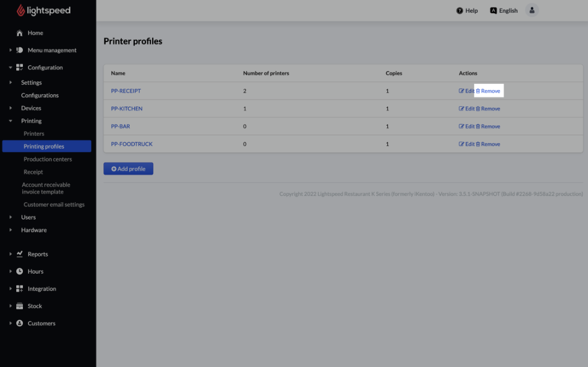Click the Reports chart icon

coord(20,254)
